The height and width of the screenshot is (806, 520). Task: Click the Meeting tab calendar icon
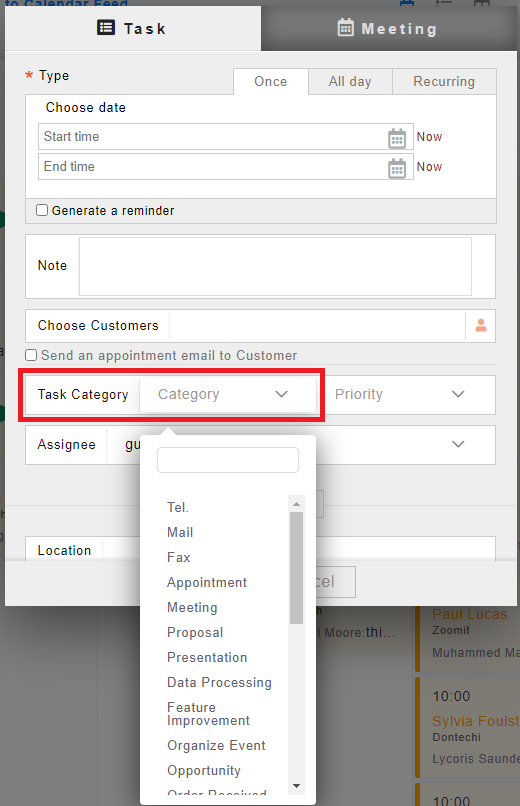[x=345, y=27]
